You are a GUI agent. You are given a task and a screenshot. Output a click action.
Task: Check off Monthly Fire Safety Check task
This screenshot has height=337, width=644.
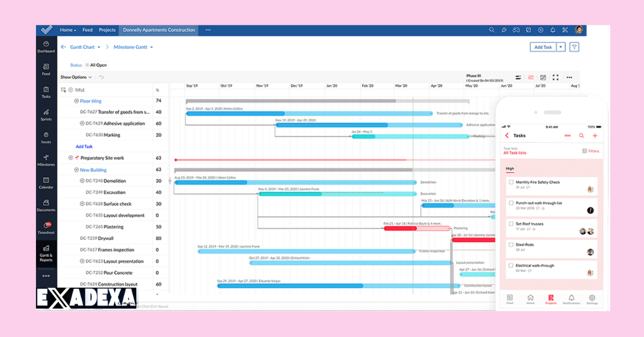click(511, 182)
